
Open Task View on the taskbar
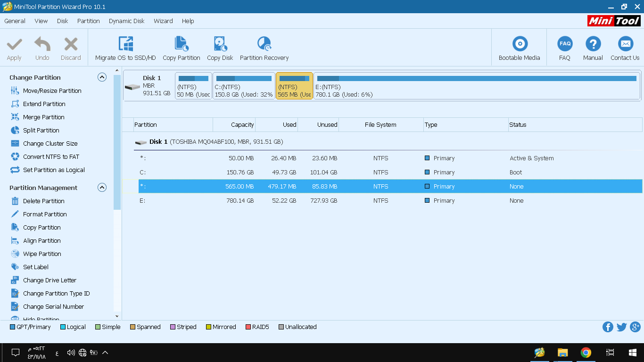click(x=610, y=353)
